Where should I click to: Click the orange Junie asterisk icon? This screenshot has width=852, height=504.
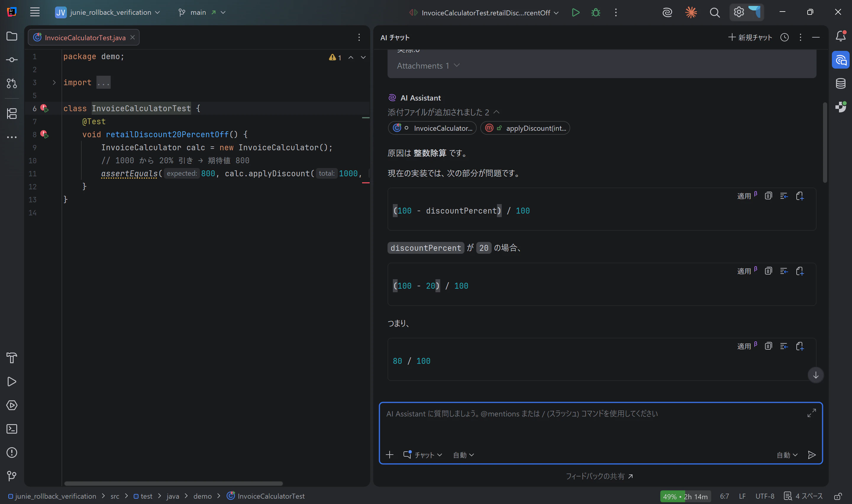click(691, 12)
